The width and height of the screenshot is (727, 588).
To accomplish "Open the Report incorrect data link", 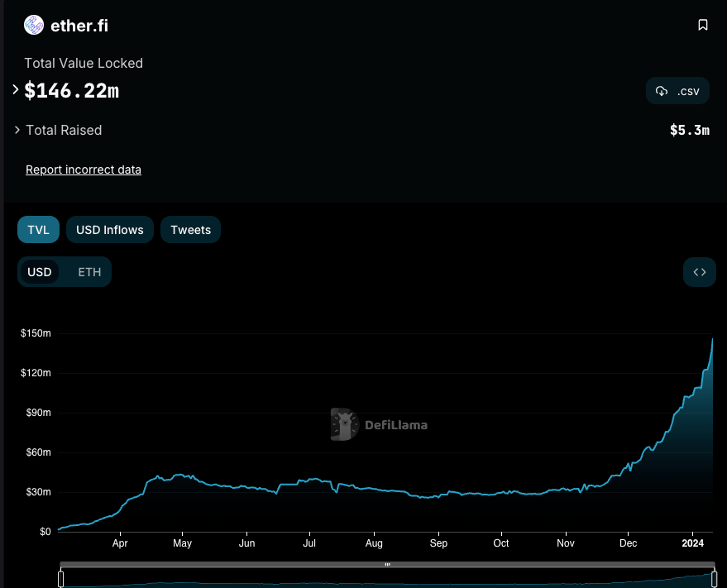I will click(84, 170).
